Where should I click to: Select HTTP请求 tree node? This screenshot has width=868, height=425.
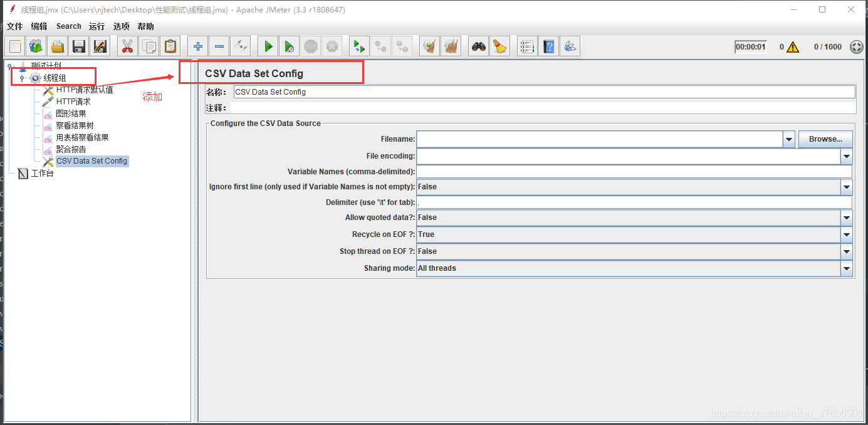73,102
